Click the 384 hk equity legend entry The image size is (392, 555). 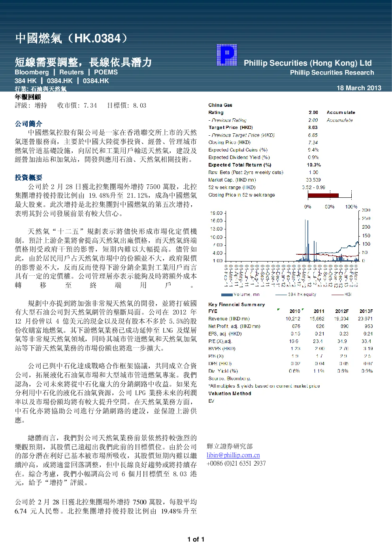pyautogui.click(x=296, y=294)
